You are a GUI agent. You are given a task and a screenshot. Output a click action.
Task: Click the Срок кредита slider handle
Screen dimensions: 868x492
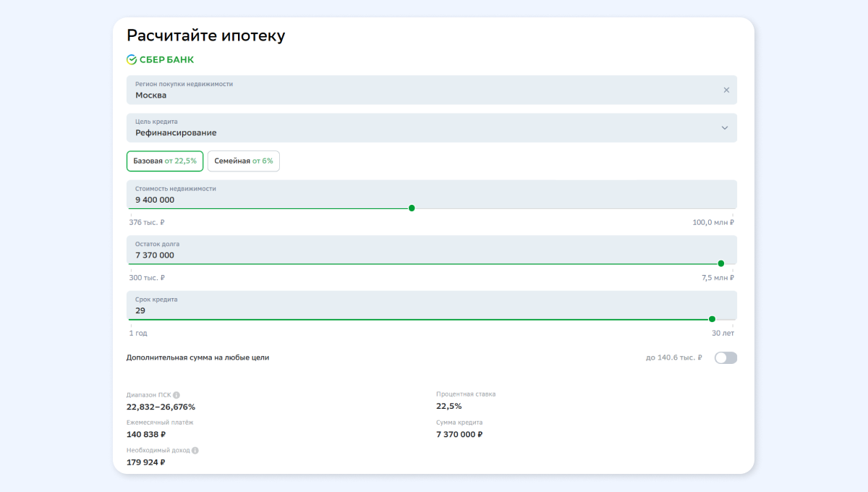pyautogui.click(x=712, y=319)
